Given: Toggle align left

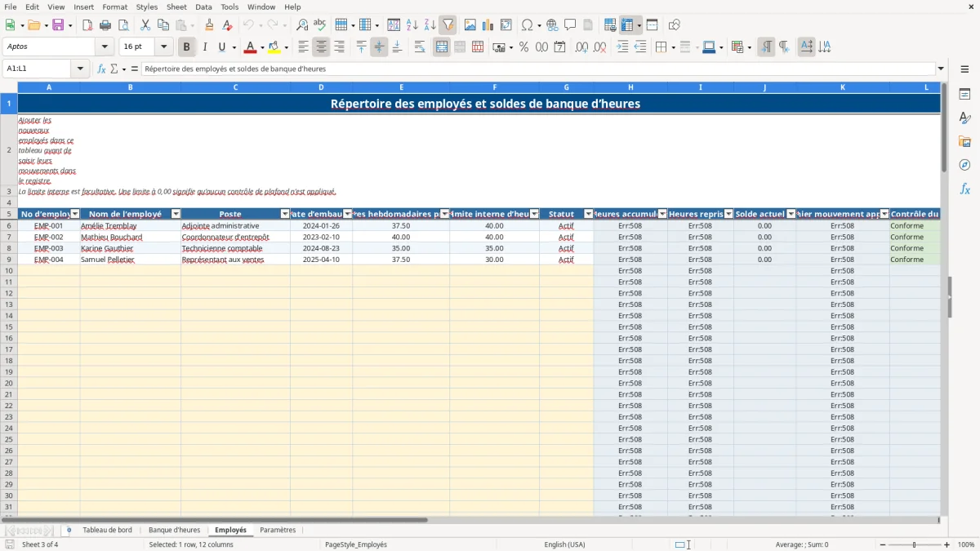Looking at the screenshot, I should (304, 47).
